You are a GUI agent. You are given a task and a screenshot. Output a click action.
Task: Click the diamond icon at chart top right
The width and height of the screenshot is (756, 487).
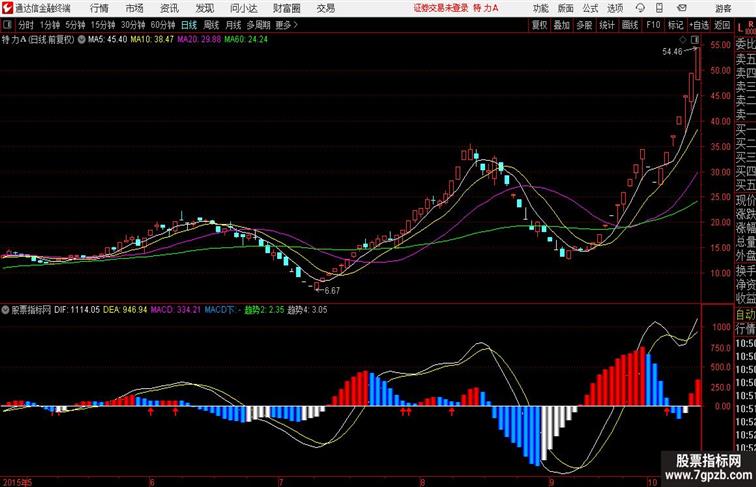pos(683,40)
